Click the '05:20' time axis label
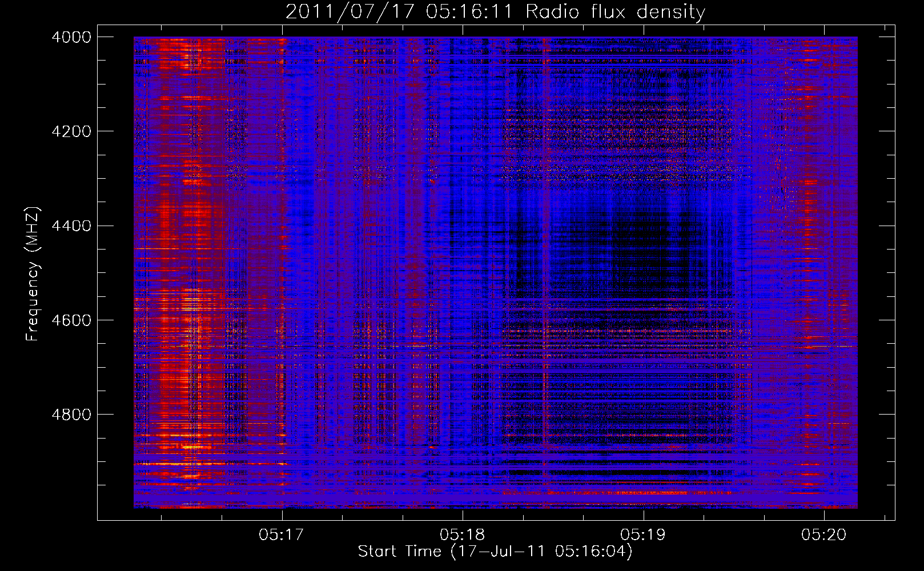This screenshot has height=571, width=924. [823, 535]
